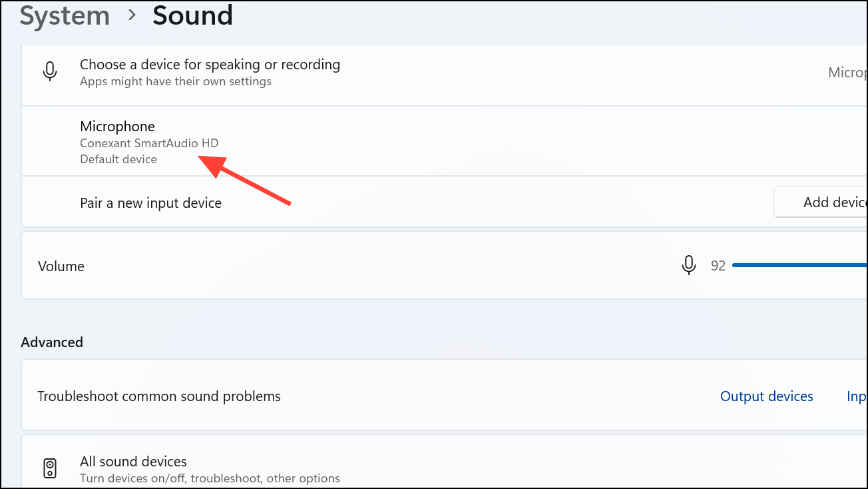Click Troubleshoot common sound problems text

[159, 396]
